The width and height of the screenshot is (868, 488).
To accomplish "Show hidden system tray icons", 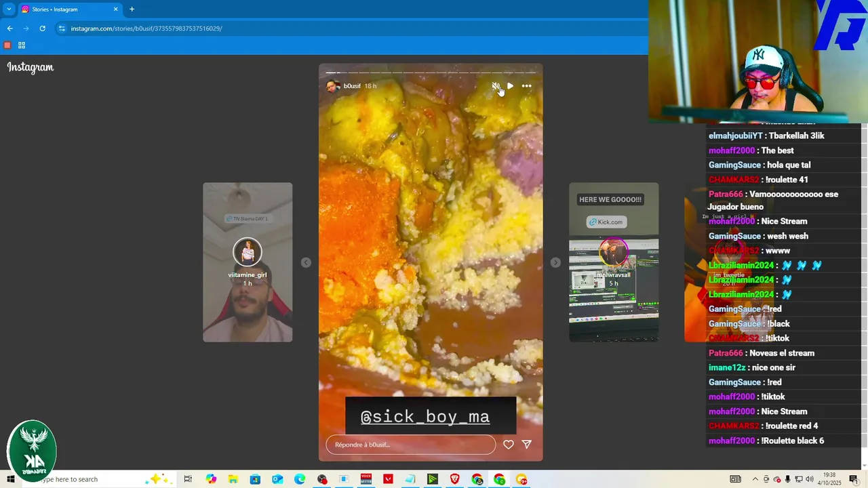I will [755, 479].
